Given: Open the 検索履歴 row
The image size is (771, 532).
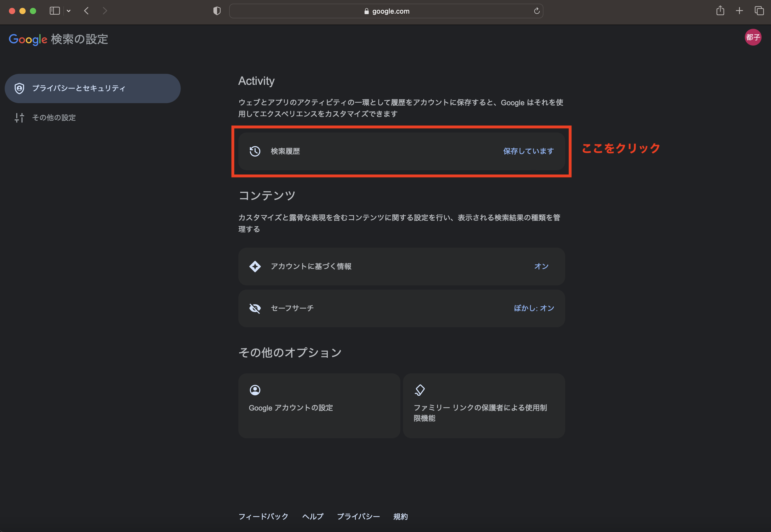Looking at the screenshot, I should pyautogui.click(x=401, y=151).
